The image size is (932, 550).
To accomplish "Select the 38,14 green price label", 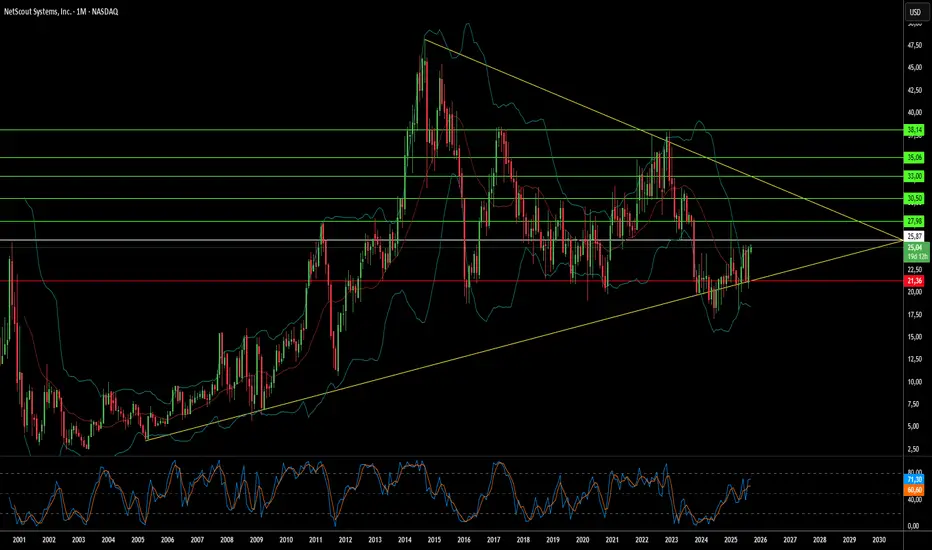I will pyautogui.click(x=915, y=130).
